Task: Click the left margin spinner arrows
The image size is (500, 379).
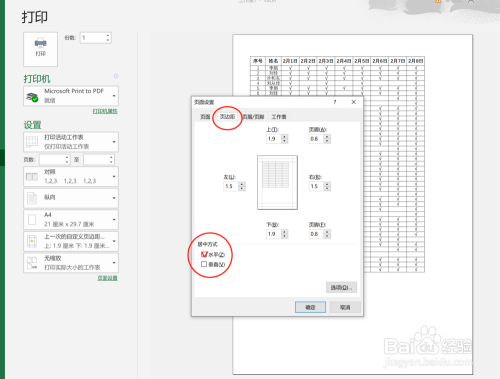Action: 242,186
